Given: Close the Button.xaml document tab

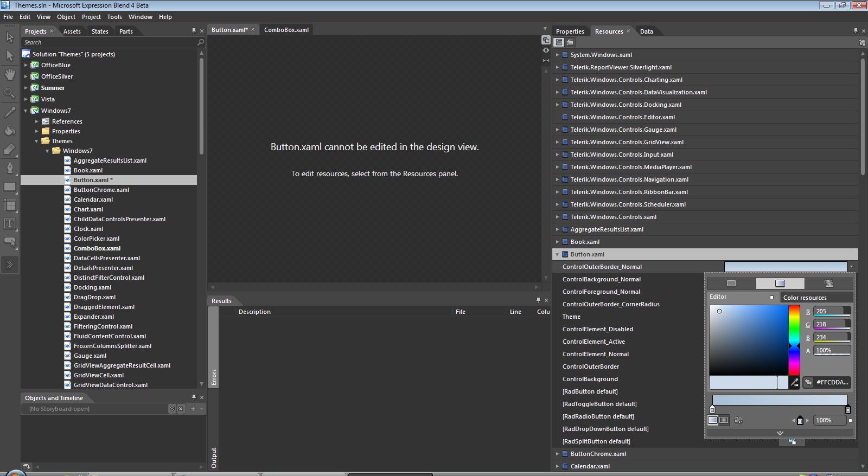Looking at the screenshot, I should pyautogui.click(x=253, y=29).
